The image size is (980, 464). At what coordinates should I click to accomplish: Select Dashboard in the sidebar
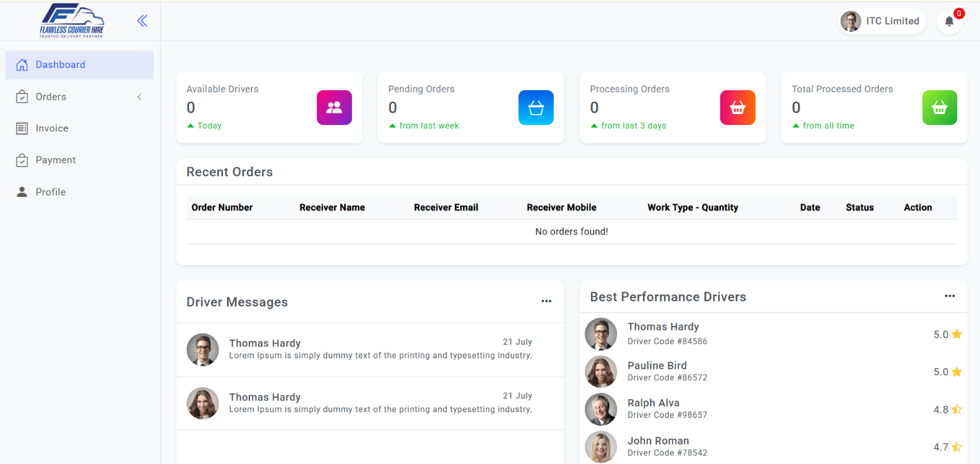click(x=60, y=65)
